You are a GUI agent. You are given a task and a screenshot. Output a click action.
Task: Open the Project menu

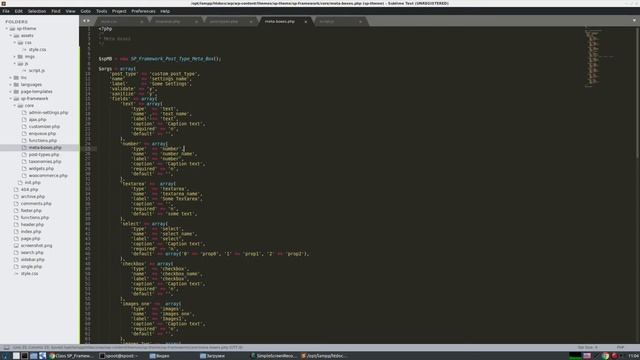pyautogui.click(x=119, y=11)
